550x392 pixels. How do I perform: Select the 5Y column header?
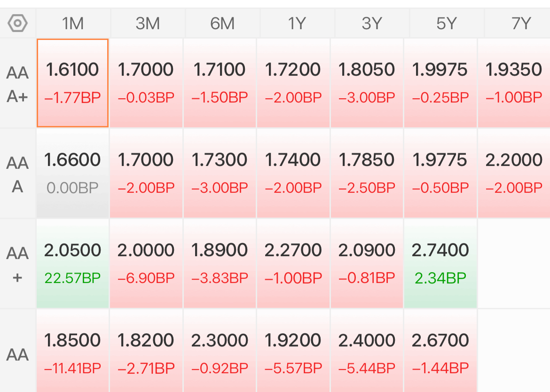(x=447, y=24)
